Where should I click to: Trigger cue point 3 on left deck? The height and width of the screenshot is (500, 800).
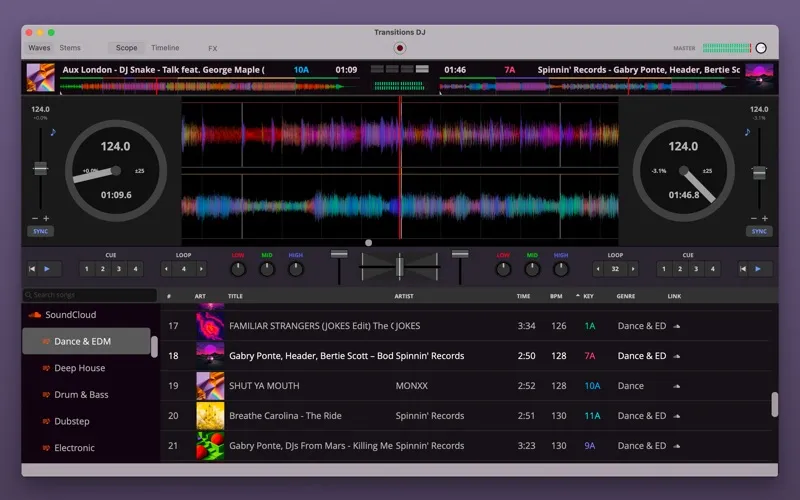[x=119, y=269]
